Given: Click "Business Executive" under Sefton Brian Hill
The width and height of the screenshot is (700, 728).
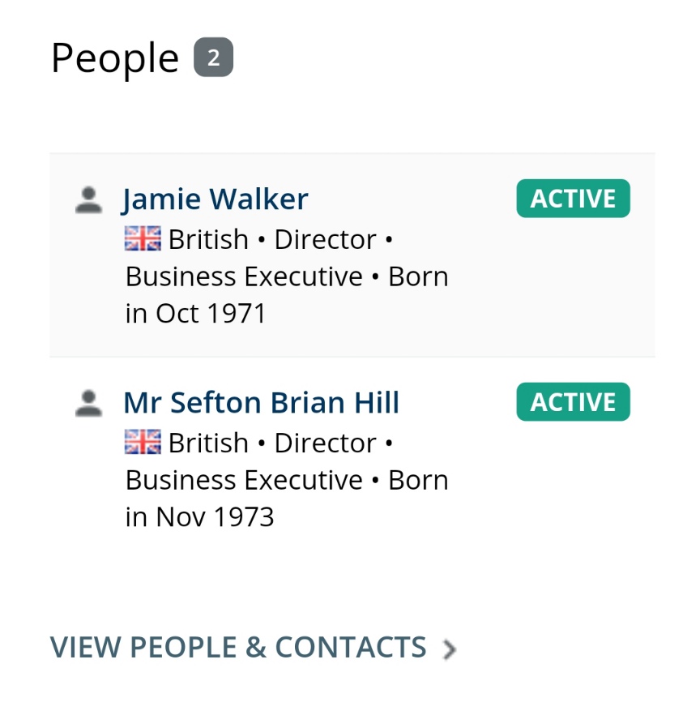Looking at the screenshot, I should pos(244,481).
